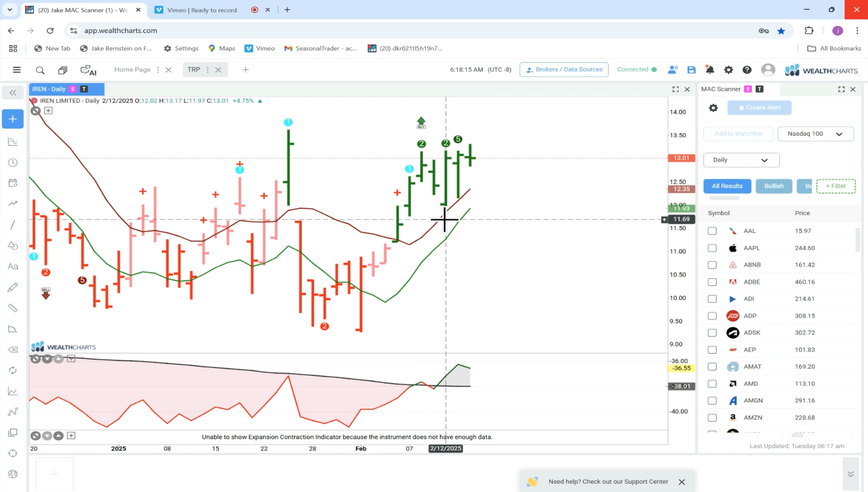This screenshot has width=868, height=492.
Task: Add a new workspace tab
Action: tap(246, 70)
